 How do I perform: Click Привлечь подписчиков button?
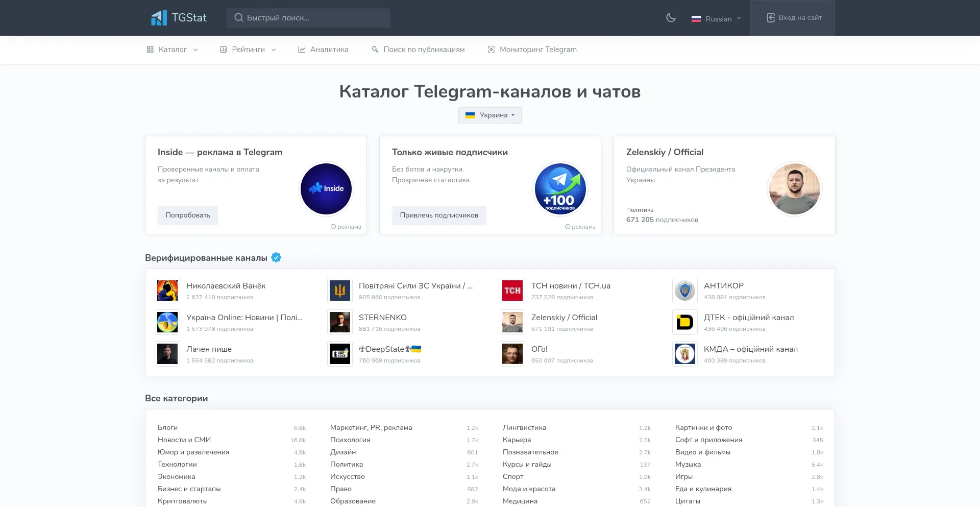[x=439, y=215]
